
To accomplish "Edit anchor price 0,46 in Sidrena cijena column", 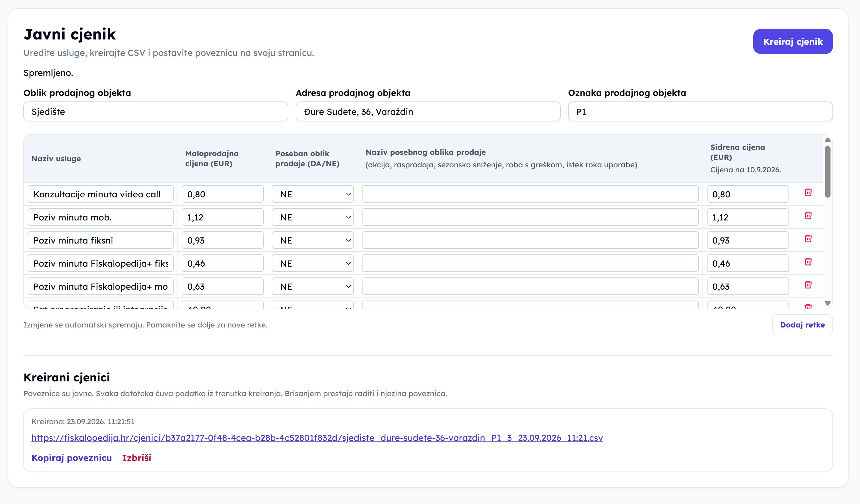I will 748,263.
